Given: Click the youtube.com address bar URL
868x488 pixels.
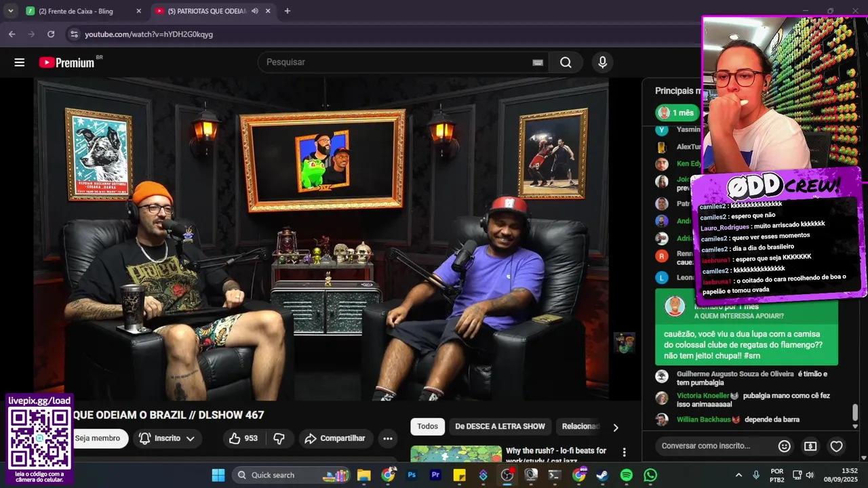Looking at the screenshot, I should 149,34.
